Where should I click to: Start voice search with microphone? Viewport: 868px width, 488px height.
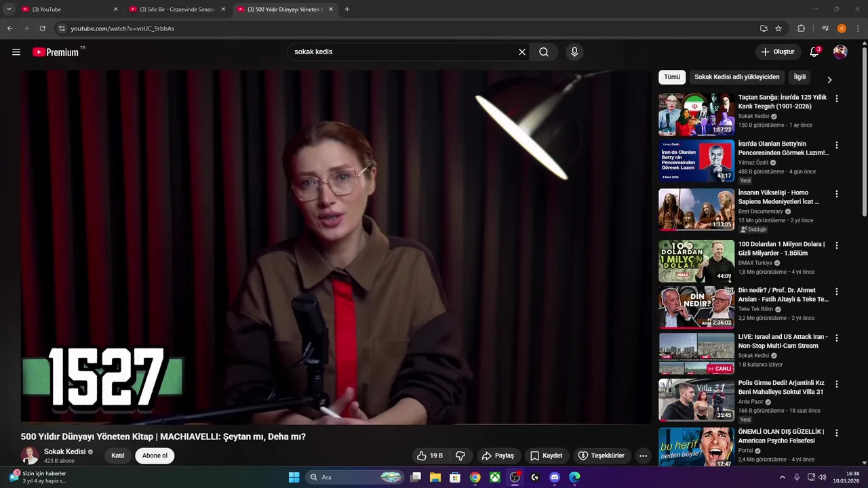pyautogui.click(x=574, y=52)
